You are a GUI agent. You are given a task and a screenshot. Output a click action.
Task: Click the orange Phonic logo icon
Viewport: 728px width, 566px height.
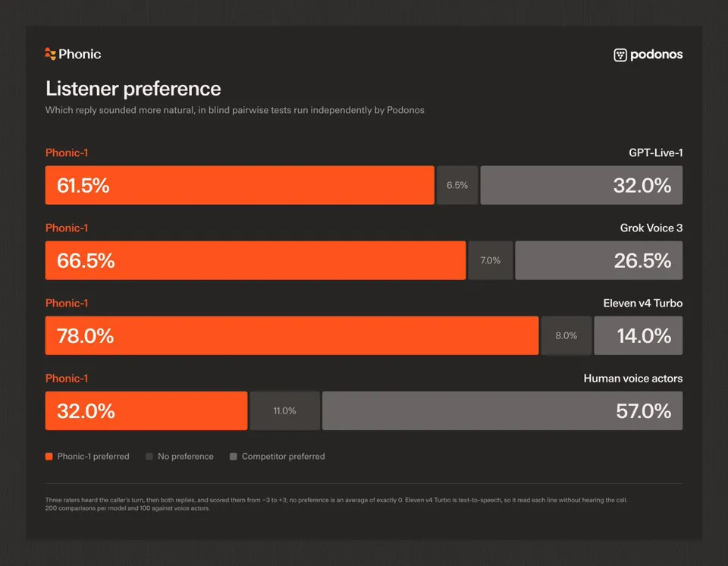point(50,54)
